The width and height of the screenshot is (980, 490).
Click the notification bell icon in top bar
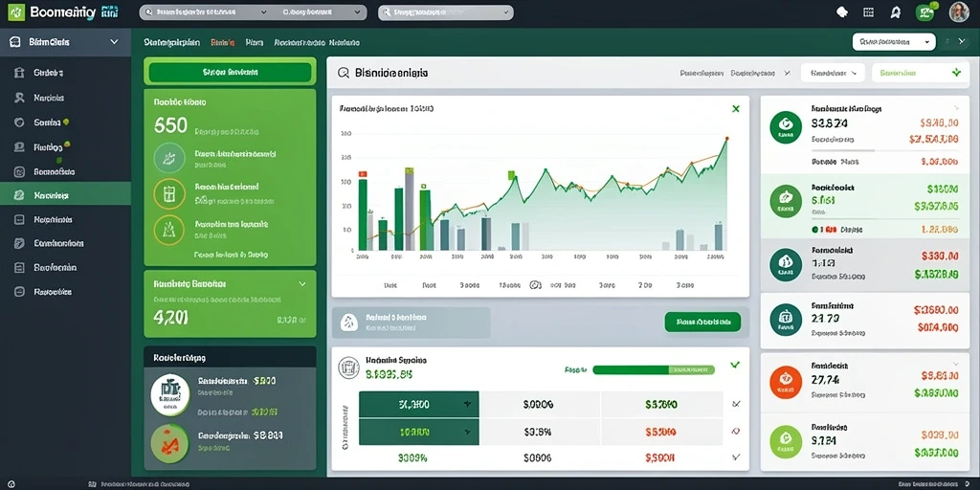click(x=896, y=11)
